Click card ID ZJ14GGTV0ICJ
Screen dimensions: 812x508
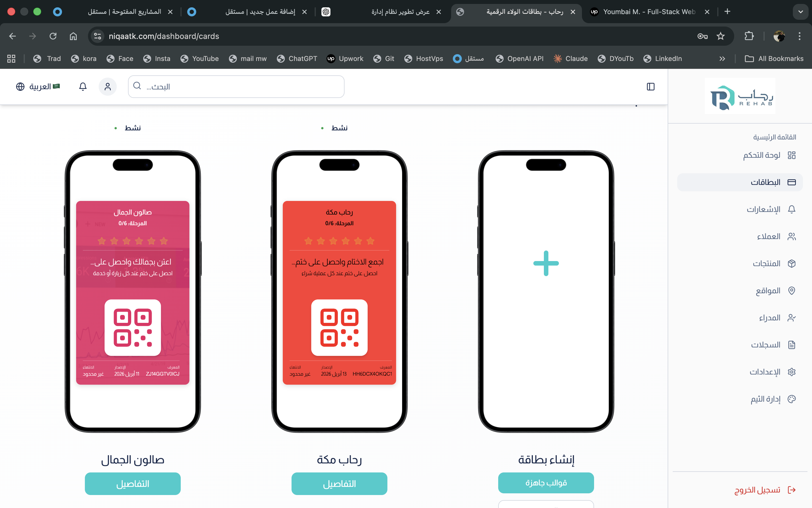point(163,374)
